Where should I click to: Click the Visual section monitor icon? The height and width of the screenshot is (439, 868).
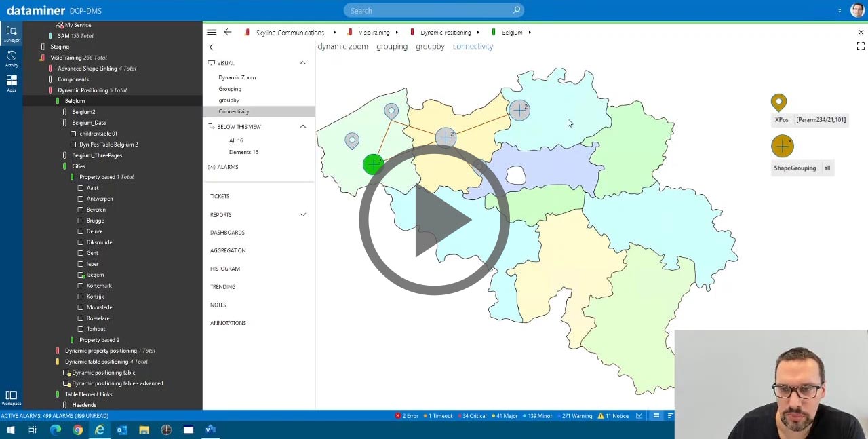tap(212, 62)
